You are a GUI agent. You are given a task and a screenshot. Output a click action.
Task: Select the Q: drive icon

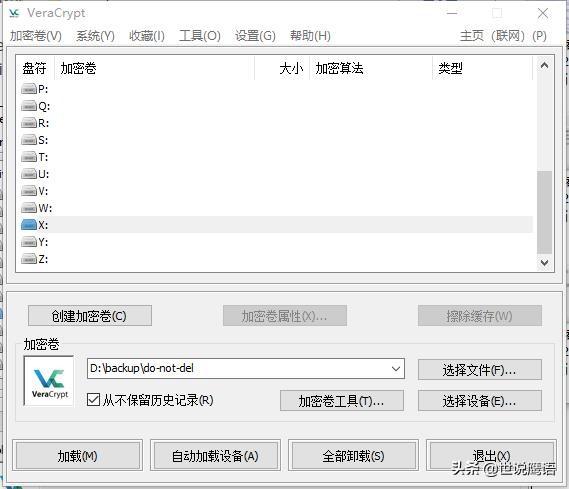tap(29, 106)
